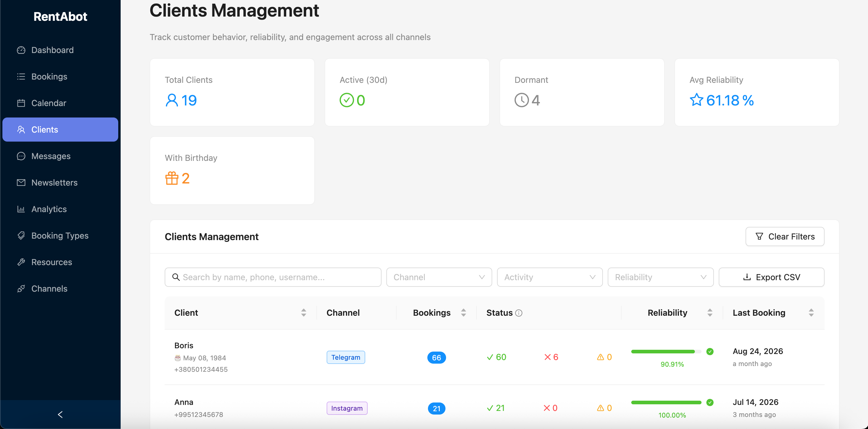Select Clients in the sidebar
This screenshot has width=868, height=429.
coord(60,130)
